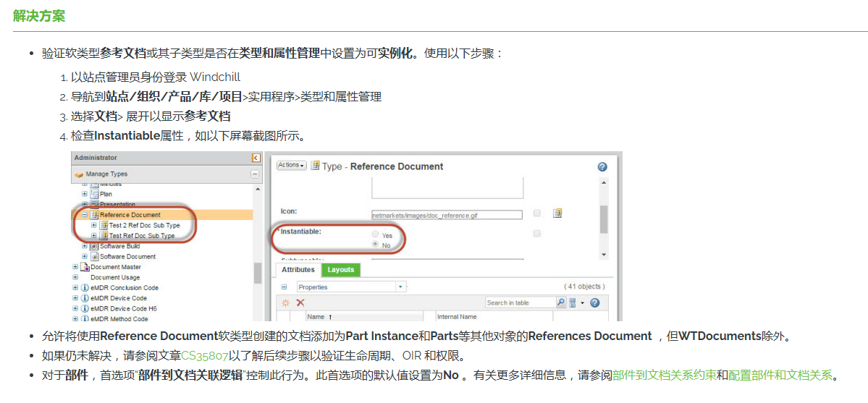Viewport: 868px width, 403px height.
Task: Open the Properties combo box arrow
Action: tap(401, 287)
